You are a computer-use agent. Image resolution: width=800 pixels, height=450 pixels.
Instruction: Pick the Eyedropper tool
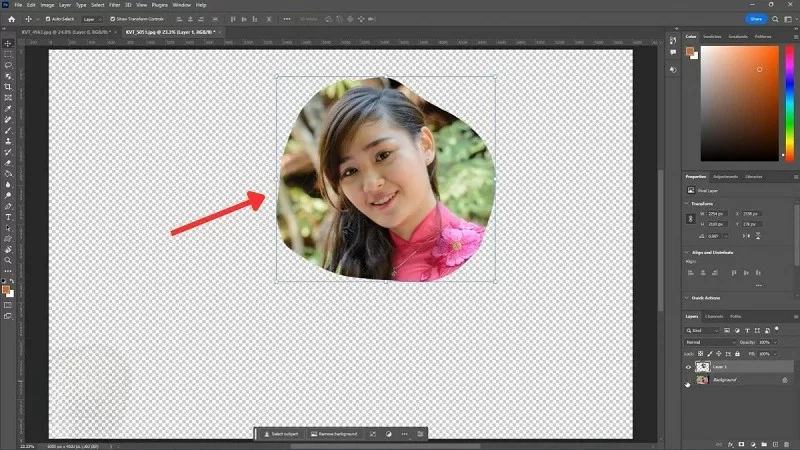(x=9, y=108)
